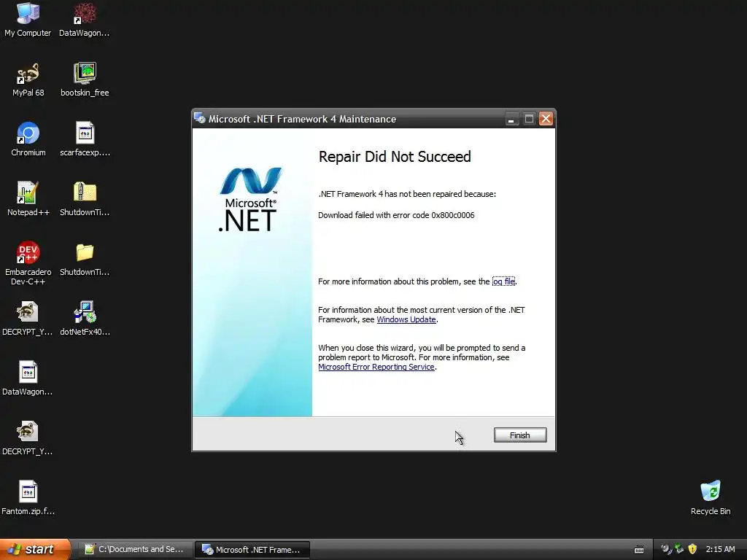
Task: Click the error code 0x800c0006 text
Action: point(452,215)
